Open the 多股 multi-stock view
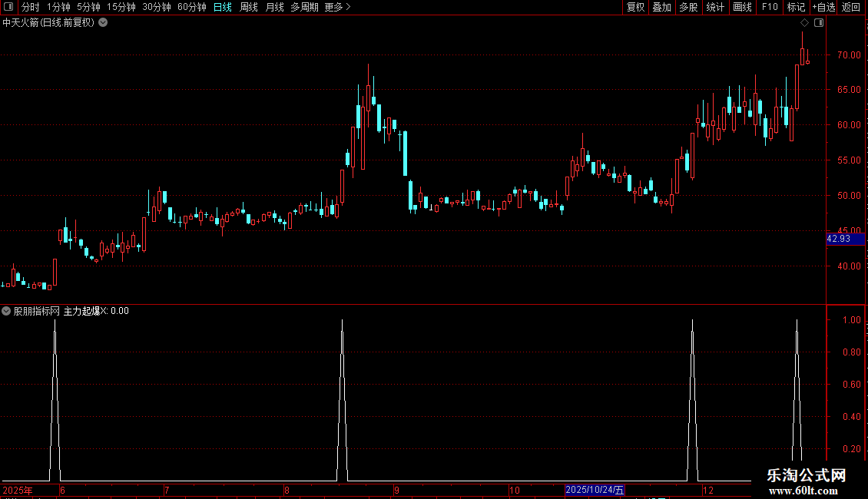Screen dimensions: 868x499 pos(688,7)
